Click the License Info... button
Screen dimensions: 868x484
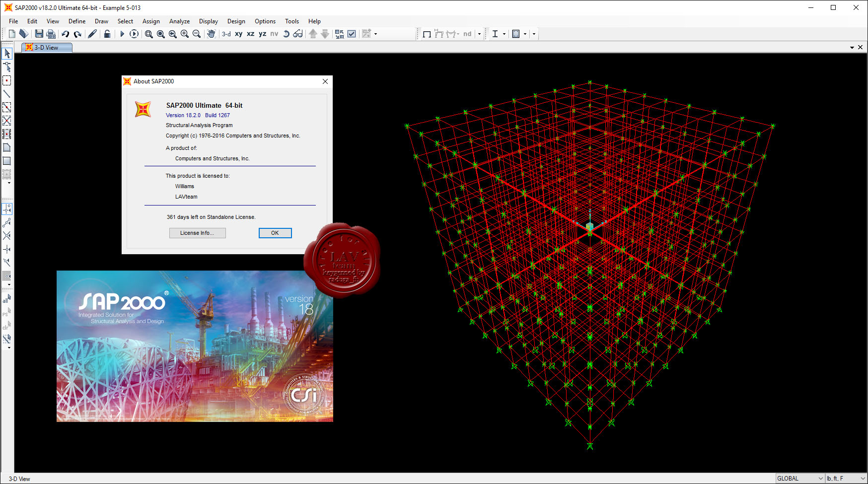tap(198, 233)
